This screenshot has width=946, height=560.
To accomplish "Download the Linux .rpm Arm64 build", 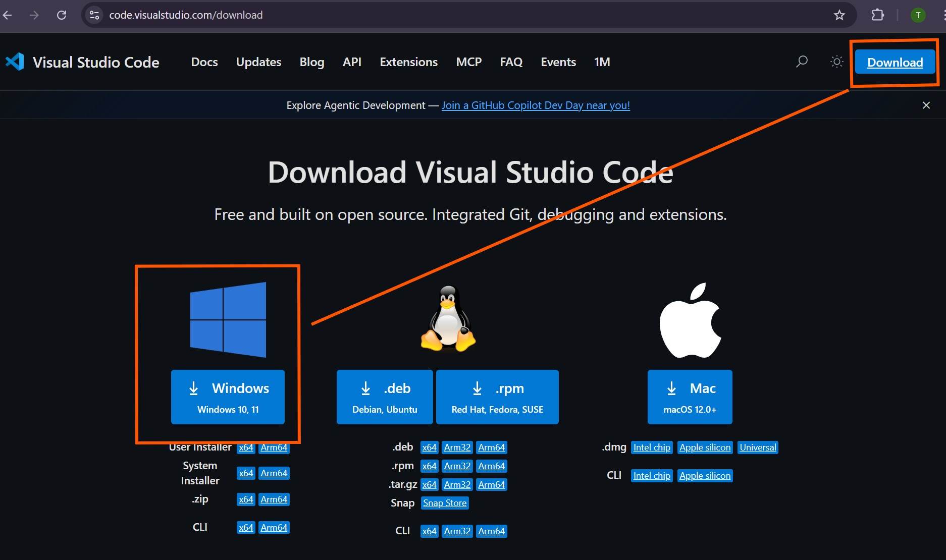I will click(x=492, y=466).
